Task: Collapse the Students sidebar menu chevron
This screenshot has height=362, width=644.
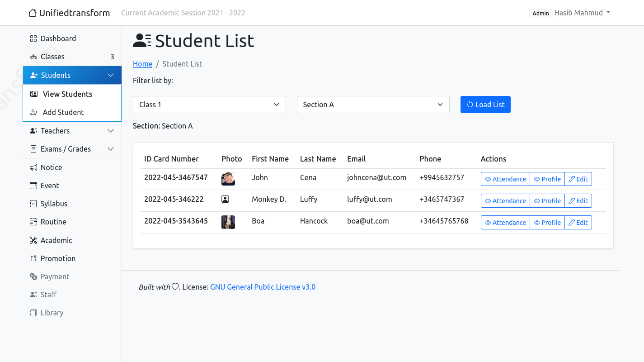Action: 111,75
